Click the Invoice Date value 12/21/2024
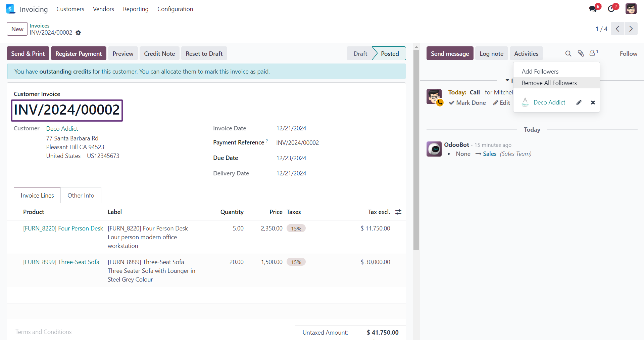This screenshot has height=340, width=644. coord(291,128)
